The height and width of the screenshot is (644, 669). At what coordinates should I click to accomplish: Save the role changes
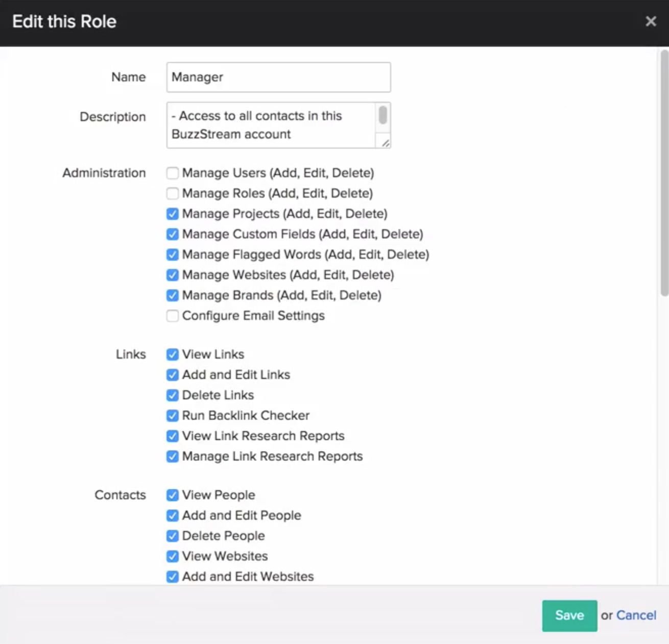[569, 615]
